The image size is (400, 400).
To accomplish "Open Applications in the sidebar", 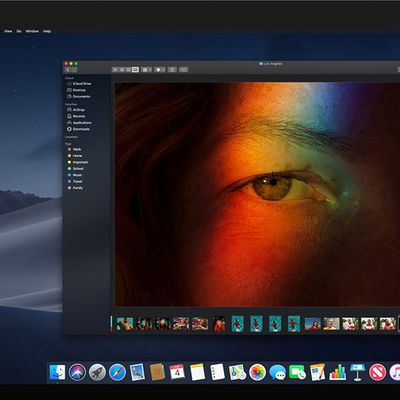I will [79, 123].
